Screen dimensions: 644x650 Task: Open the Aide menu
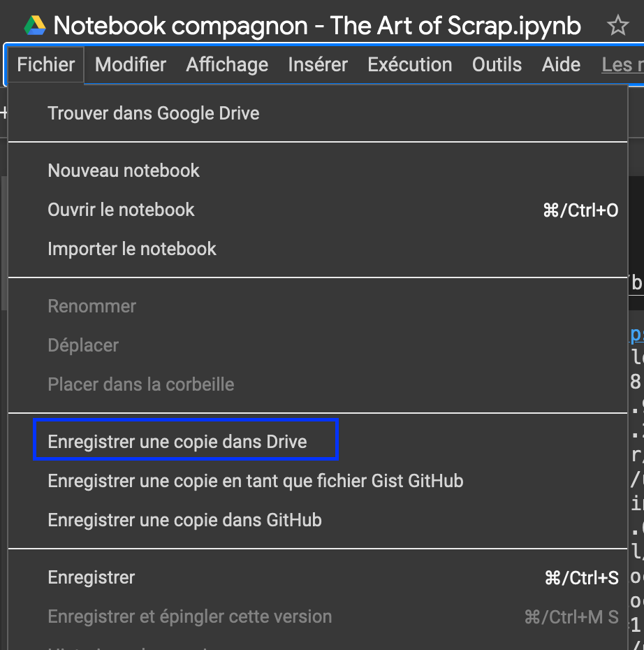pos(560,64)
